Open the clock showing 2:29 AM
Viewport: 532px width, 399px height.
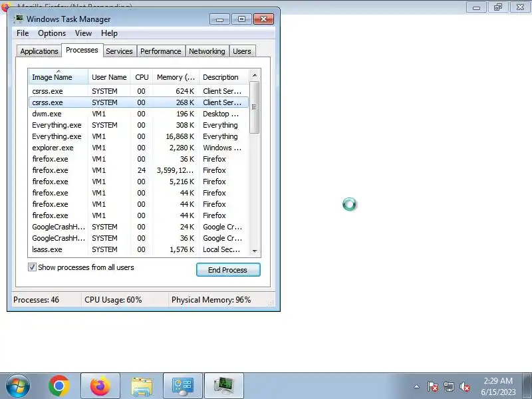point(498,386)
